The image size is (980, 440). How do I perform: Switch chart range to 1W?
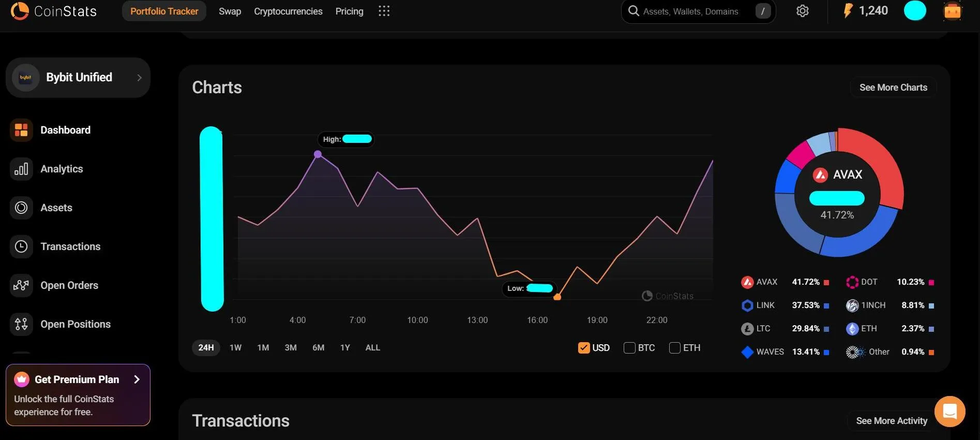coord(235,348)
